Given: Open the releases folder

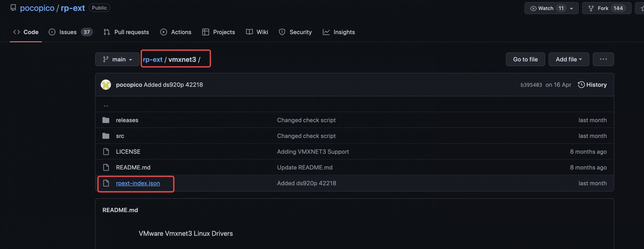Looking at the screenshot, I should pos(127,120).
